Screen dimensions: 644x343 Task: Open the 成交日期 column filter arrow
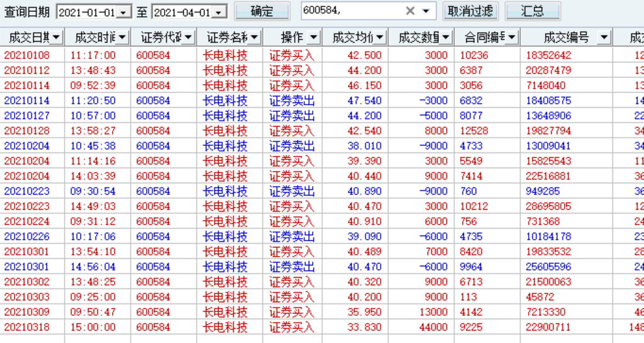pos(56,38)
